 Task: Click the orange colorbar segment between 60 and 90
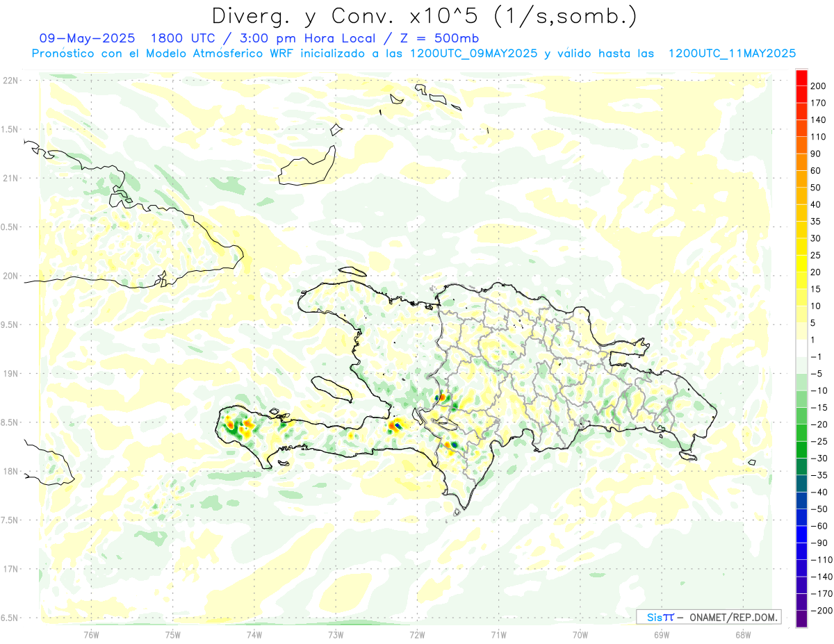(802, 162)
